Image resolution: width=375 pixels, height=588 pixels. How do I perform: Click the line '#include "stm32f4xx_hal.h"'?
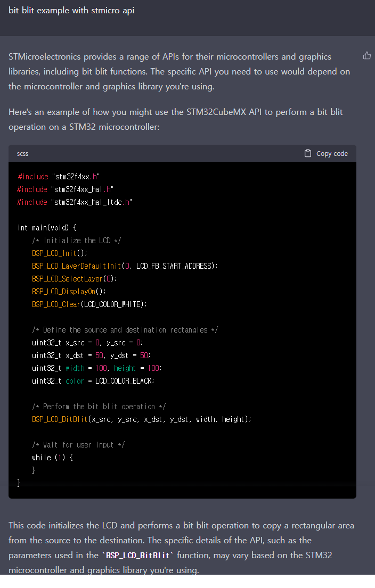click(x=66, y=189)
